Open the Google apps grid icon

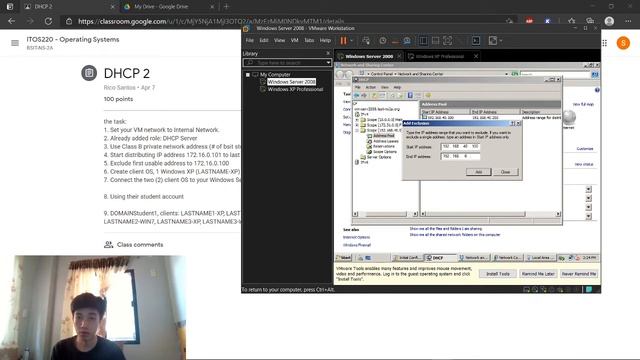pyautogui.click(x=604, y=43)
